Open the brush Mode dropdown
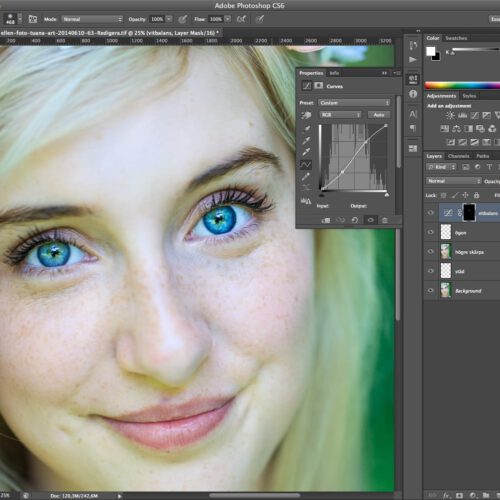Screen dimensions: 500x500 coord(92,19)
